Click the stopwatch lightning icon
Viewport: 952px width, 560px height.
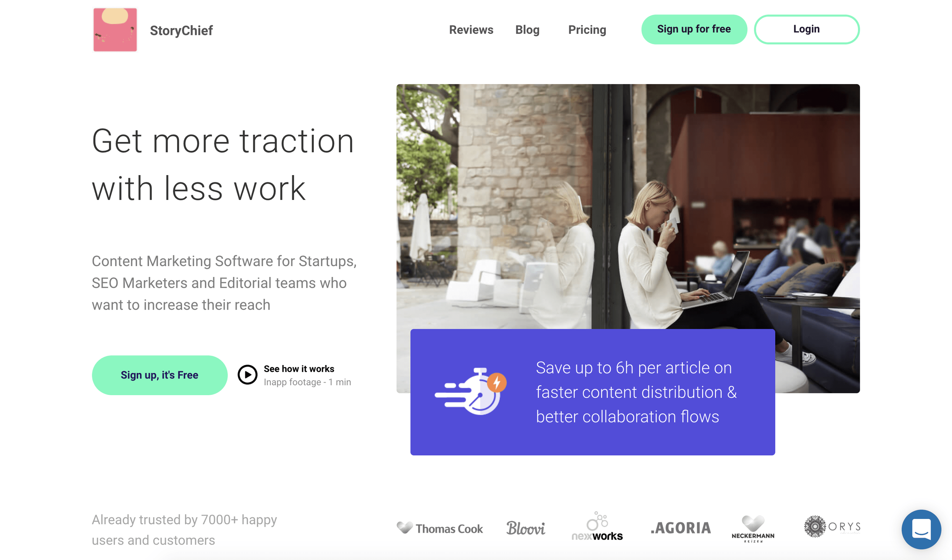click(x=471, y=391)
